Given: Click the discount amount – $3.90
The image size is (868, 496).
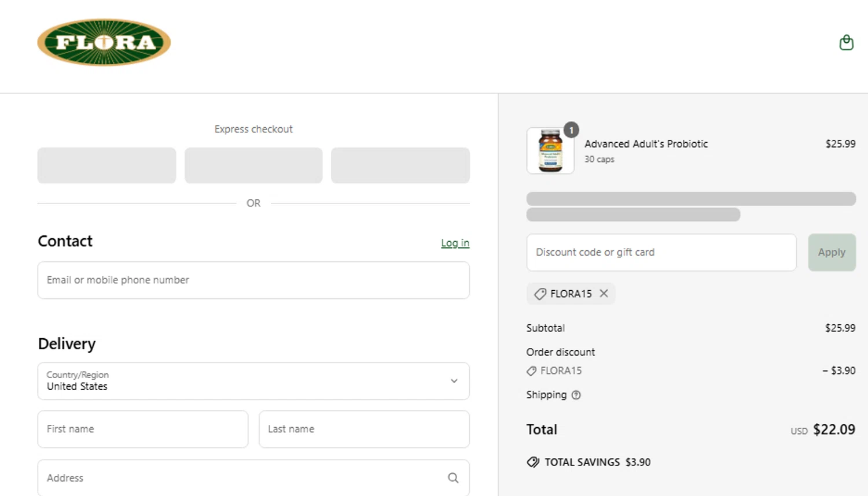Looking at the screenshot, I should [838, 371].
